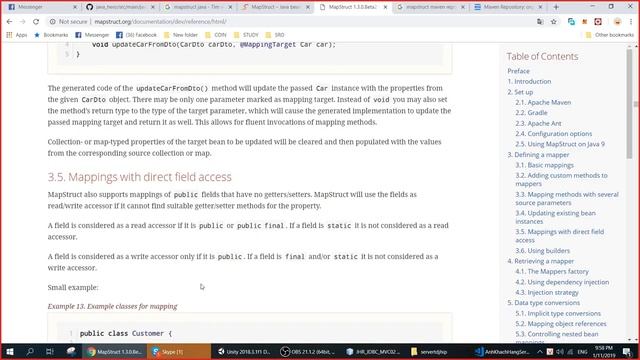Switch to the mapstruct maven repo search tab

[431, 7]
